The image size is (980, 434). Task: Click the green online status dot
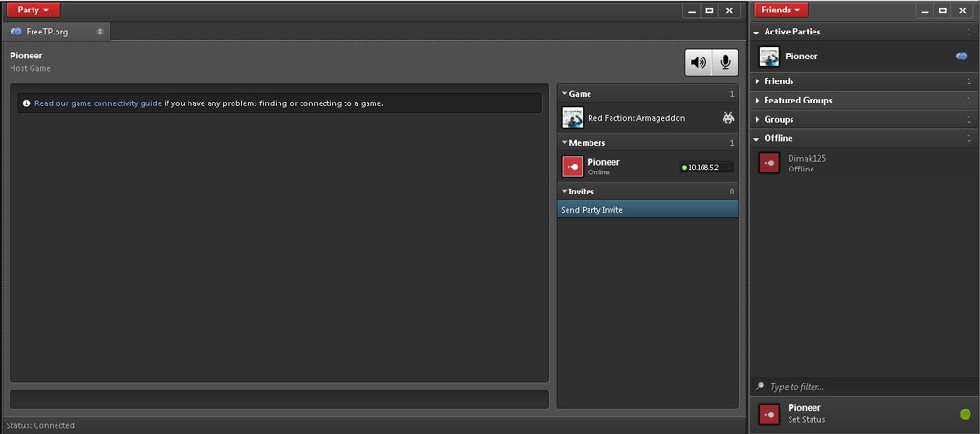coord(965,414)
